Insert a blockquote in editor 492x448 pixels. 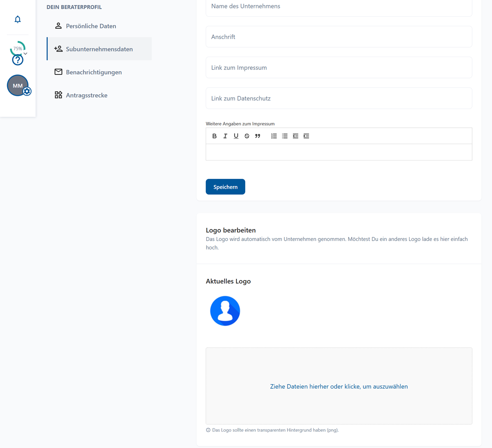[x=258, y=136]
